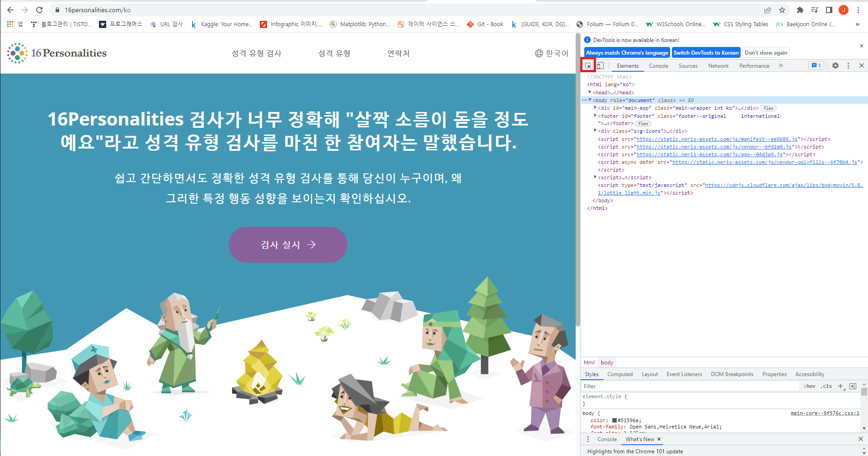
Task: Open the Layout tab in styles pane
Action: tap(650, 374)
